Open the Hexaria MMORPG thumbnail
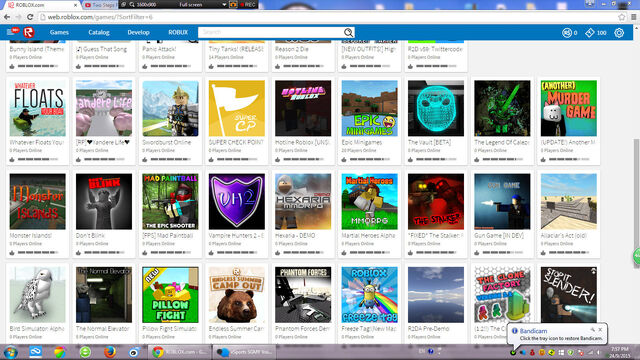640x360 pixels. tap(303, 202)
